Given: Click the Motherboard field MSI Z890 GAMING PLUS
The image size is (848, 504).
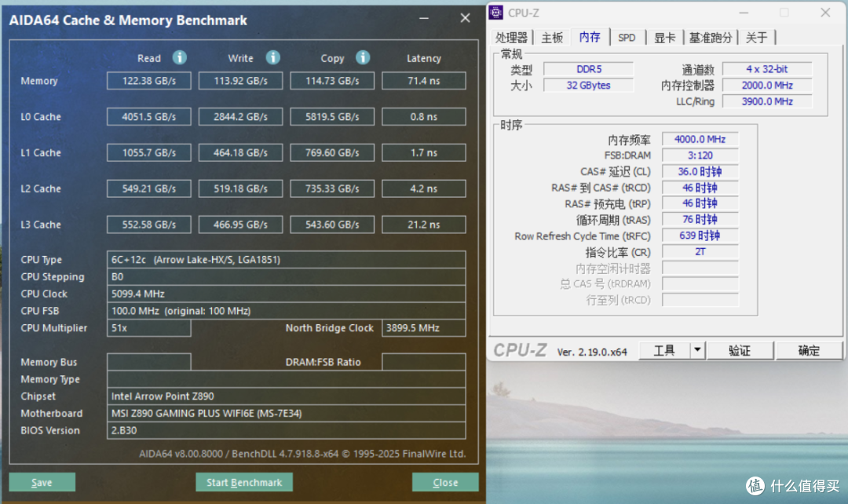Looking at the screenshot, I should tap(286, 413).
